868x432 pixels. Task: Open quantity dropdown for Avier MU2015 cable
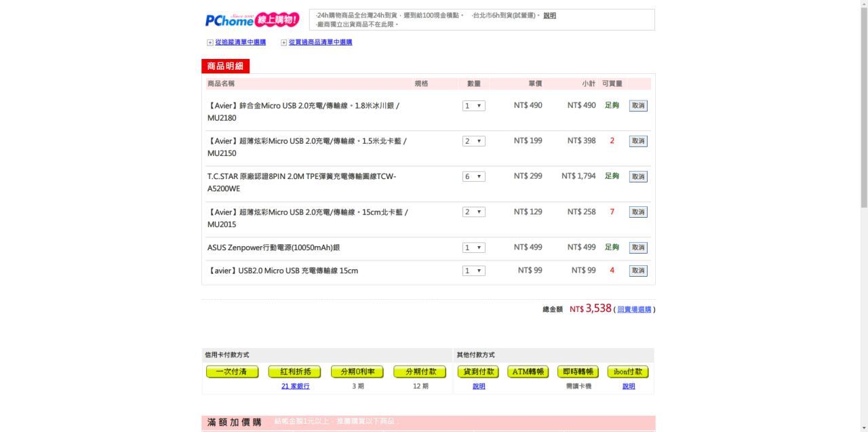click(474, 212)
